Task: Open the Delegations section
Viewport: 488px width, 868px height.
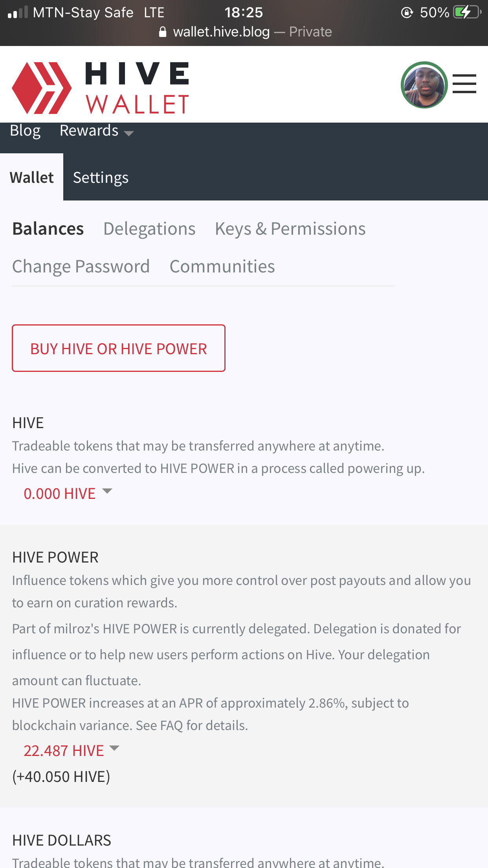Action: tap(149, 229)
